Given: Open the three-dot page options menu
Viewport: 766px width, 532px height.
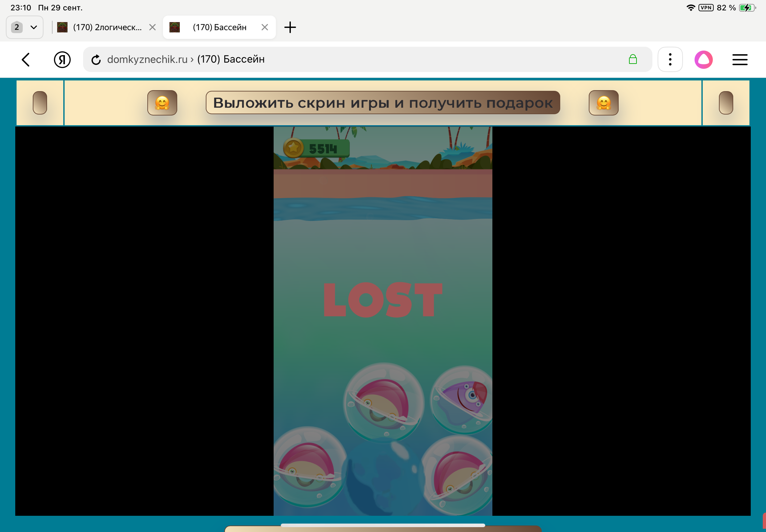Looking at the screenshot, I should coord(670,59).
